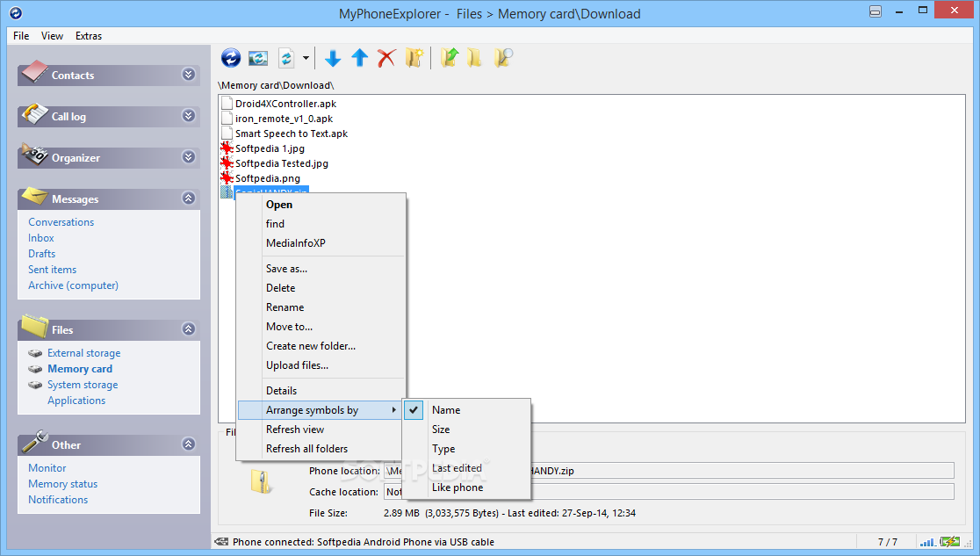Image resolution: width=980 pixels, height=556 pixels.
Task: Click the photo sync toolbar icon
Action: pyautogui.click(x=258, y=58)
